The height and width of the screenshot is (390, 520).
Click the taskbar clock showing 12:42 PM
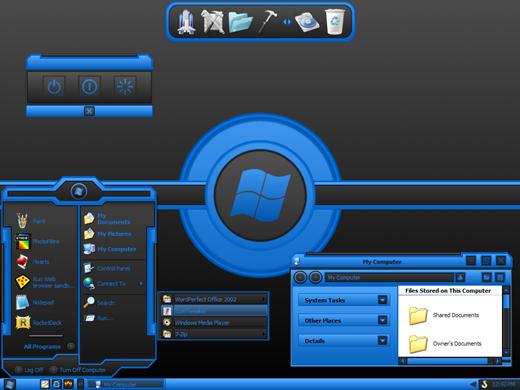pos(503,384)
